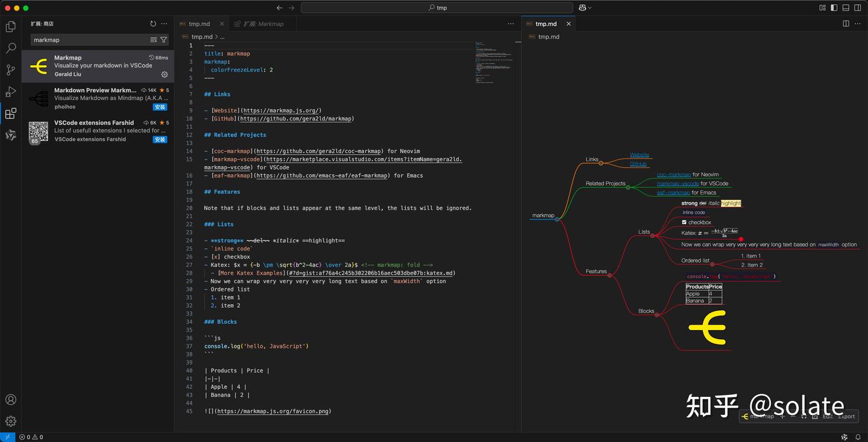
Task: Uncheck the checkbox node in the mindmap
Action: click(x=684, y=222)
